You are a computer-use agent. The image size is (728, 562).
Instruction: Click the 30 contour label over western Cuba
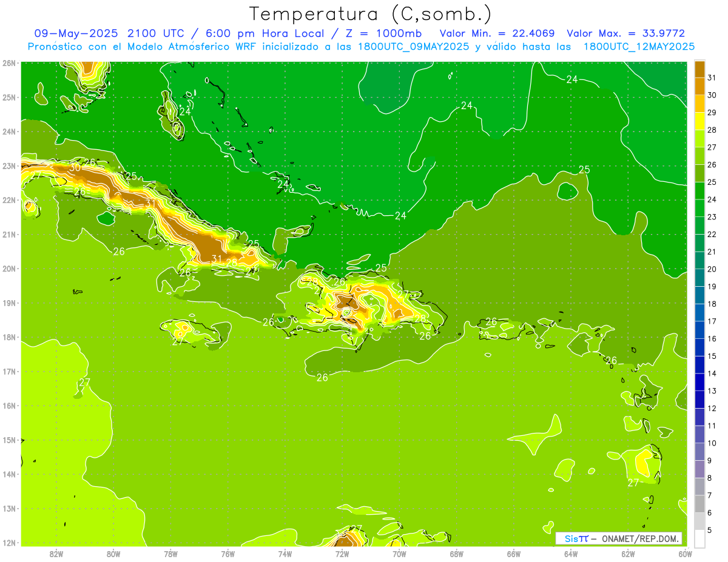75,168
